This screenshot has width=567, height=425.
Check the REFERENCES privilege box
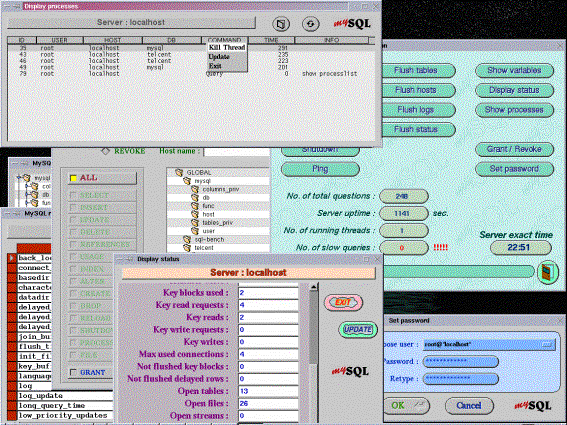tap(73, 245)
